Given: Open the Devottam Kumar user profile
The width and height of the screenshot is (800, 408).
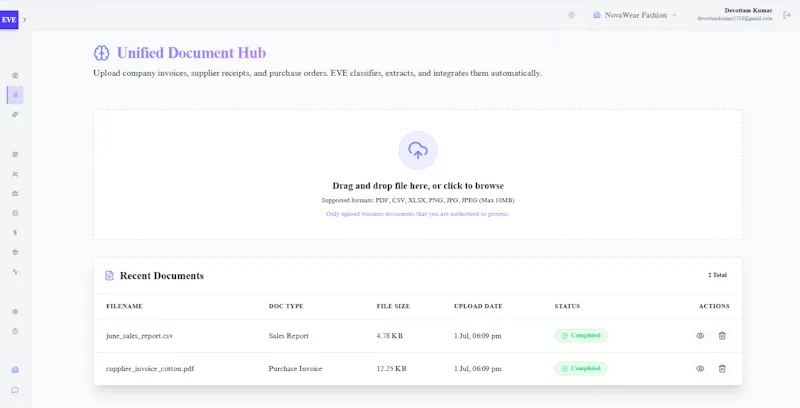Looking at the screenshot, I should tap(735, 14).
